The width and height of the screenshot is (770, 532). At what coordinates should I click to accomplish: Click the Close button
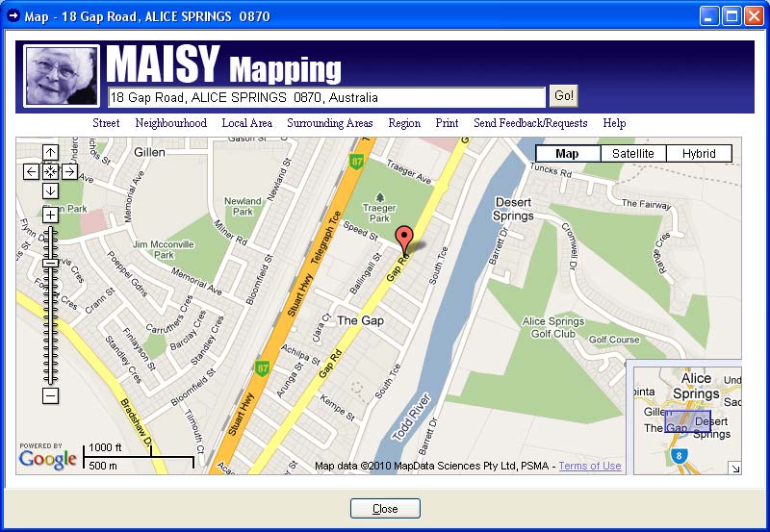pyautogui.click(x=385, y=509)
